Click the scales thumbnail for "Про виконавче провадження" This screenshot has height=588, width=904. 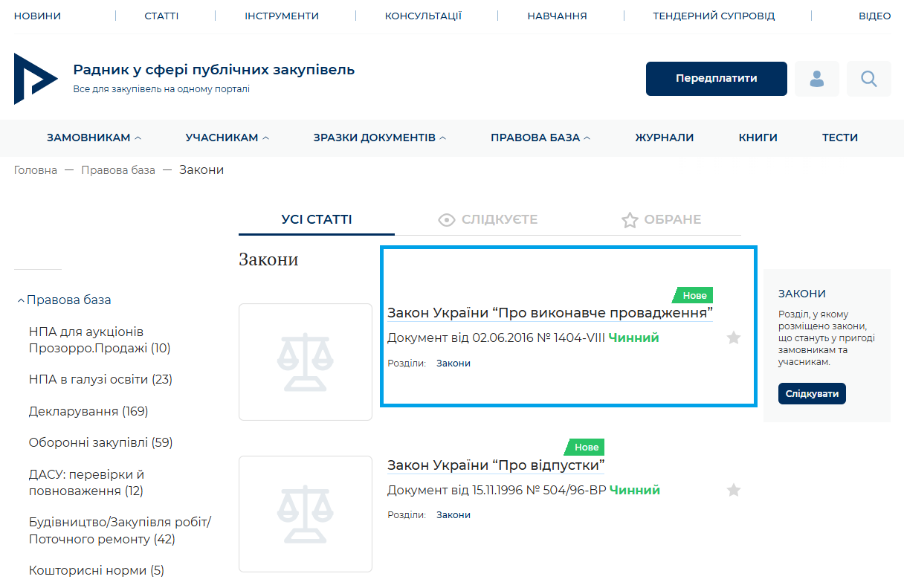pyautogui.click(x=305, y=362)
